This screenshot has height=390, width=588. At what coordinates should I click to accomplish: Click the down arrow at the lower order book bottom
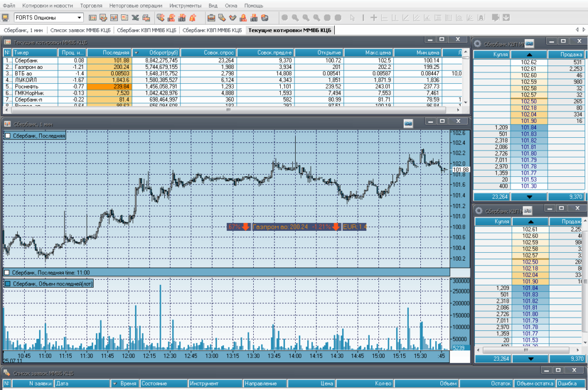click(x=530, y=359)
